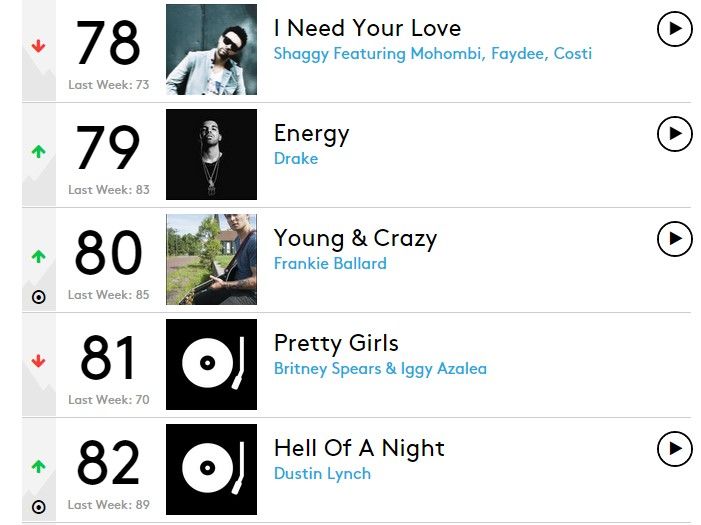Open the Drake "Energy" cover image

[x=211, y=154]
